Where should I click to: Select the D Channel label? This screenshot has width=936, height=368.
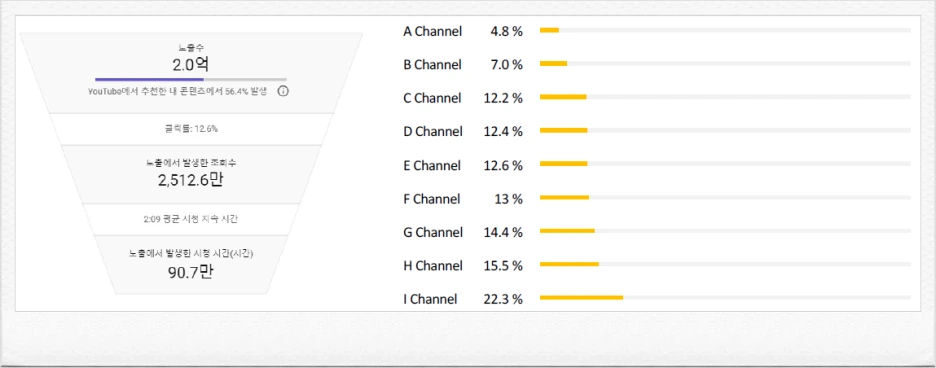click(x=433, y=131)
